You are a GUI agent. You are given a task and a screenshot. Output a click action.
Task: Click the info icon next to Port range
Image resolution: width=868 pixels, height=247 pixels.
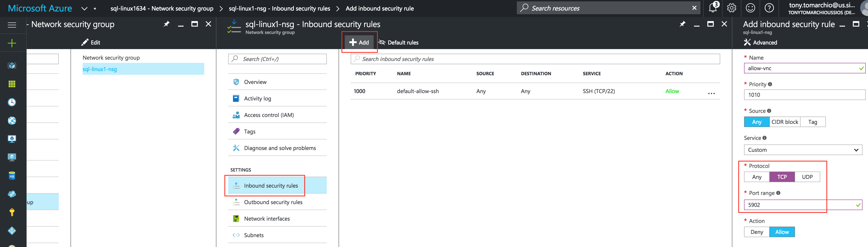[x=778, y=193]
